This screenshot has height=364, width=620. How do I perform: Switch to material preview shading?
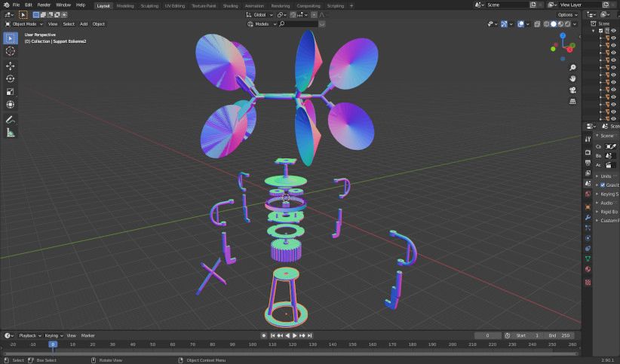(560, 24)
